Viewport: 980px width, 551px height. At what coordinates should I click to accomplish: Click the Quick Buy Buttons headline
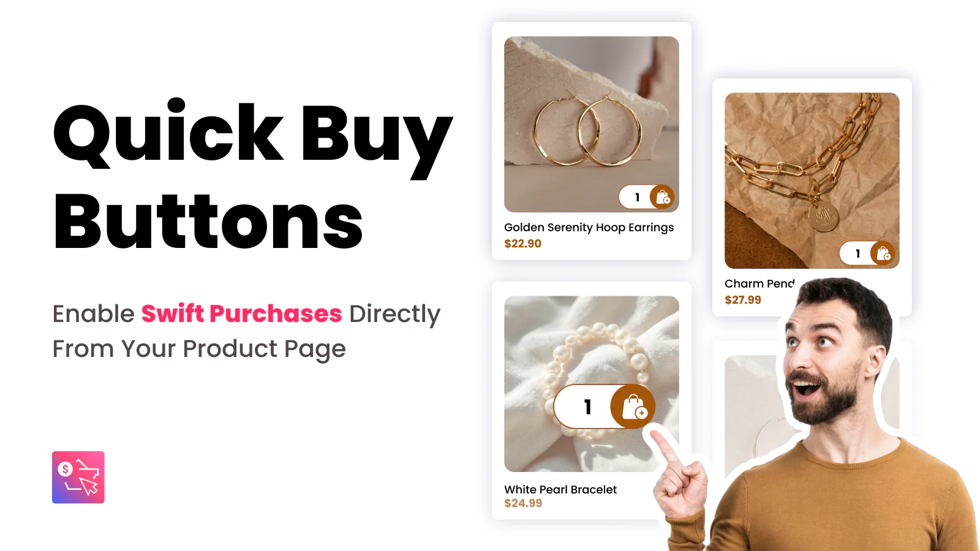pos(253,176)
